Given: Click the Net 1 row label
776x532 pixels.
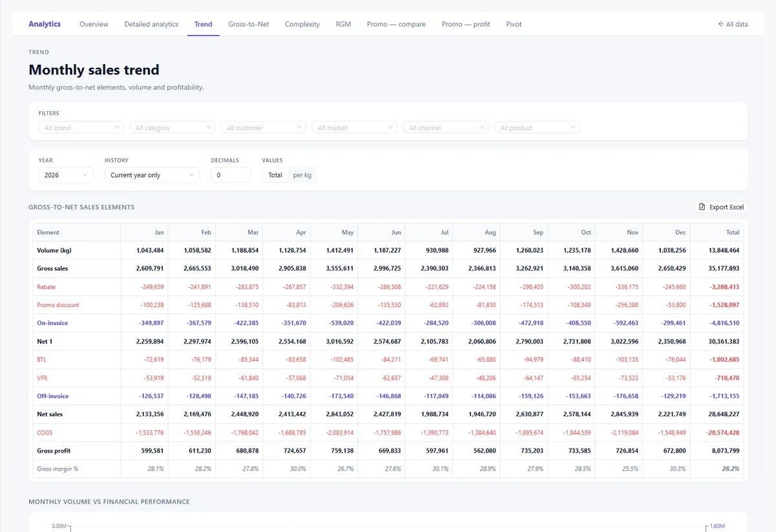Looking at the screenshot, I should [45, 341].
